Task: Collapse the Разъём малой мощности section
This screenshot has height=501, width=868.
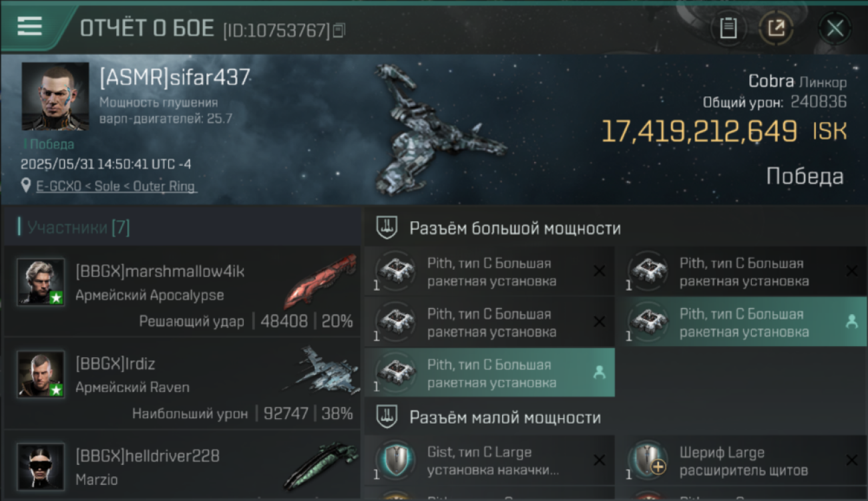Action: 616,417
